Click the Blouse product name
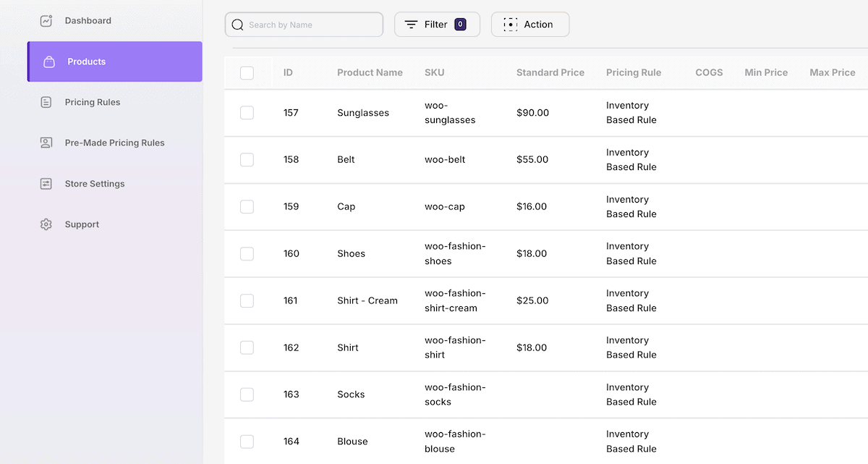 point(352,442)
